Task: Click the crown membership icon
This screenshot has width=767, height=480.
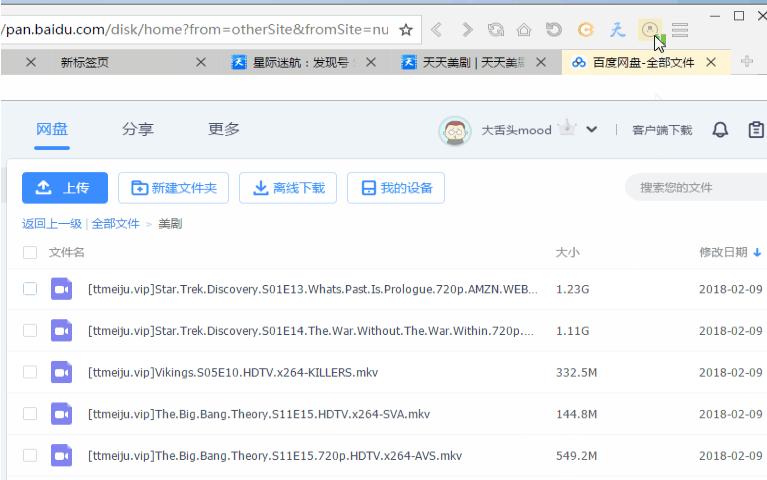Action: [567, 127]
